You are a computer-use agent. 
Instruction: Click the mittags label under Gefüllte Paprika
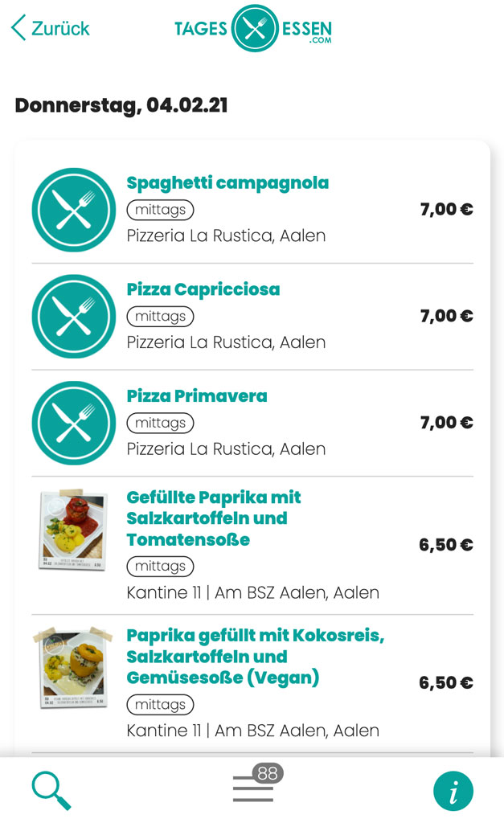160,567
